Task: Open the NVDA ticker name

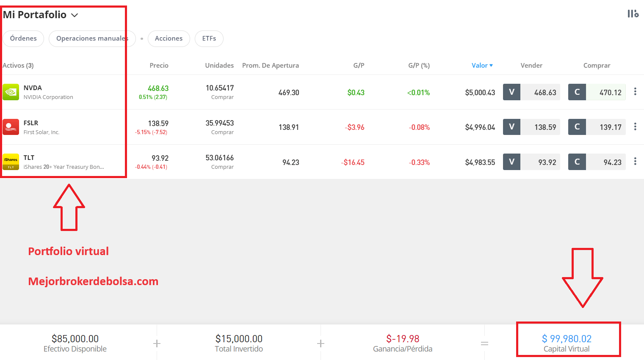Action: click(33, 88)
